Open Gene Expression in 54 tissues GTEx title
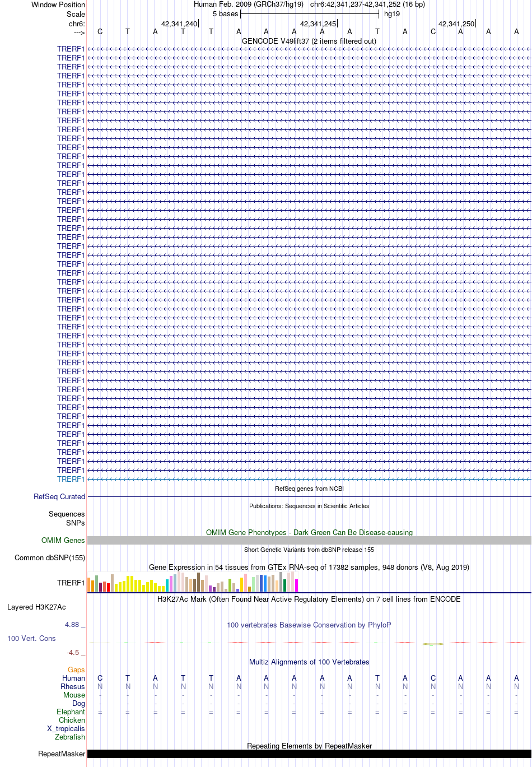This screenshot has width=532, height=767. tap(309, 567)
